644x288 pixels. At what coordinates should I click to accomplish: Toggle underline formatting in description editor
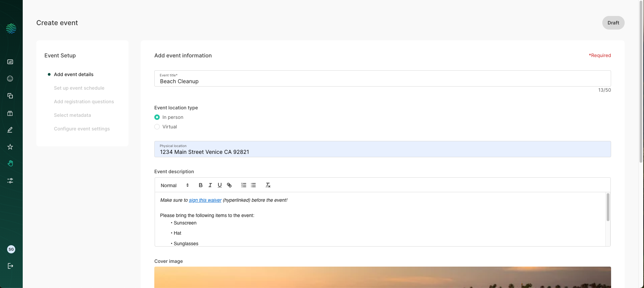[x=220, y=185]
